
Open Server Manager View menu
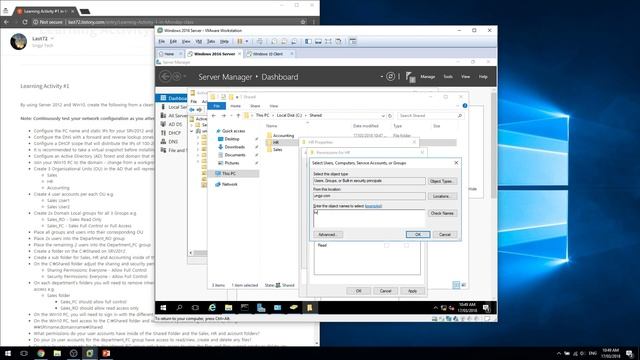click(x=465, y=77)
